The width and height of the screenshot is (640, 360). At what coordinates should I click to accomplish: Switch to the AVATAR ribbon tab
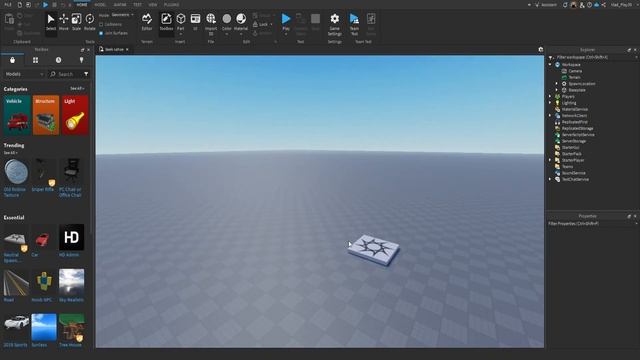coord(120,4)
